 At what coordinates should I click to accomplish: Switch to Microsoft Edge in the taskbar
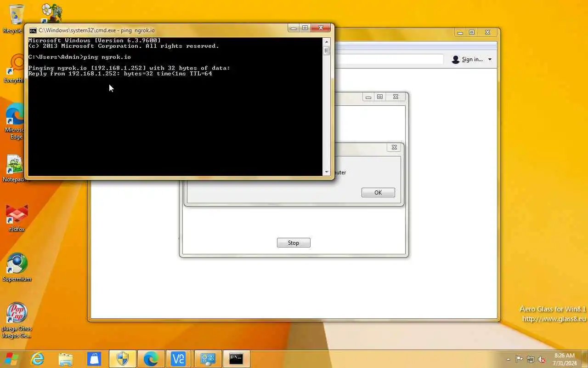click(x=151, y=359)
